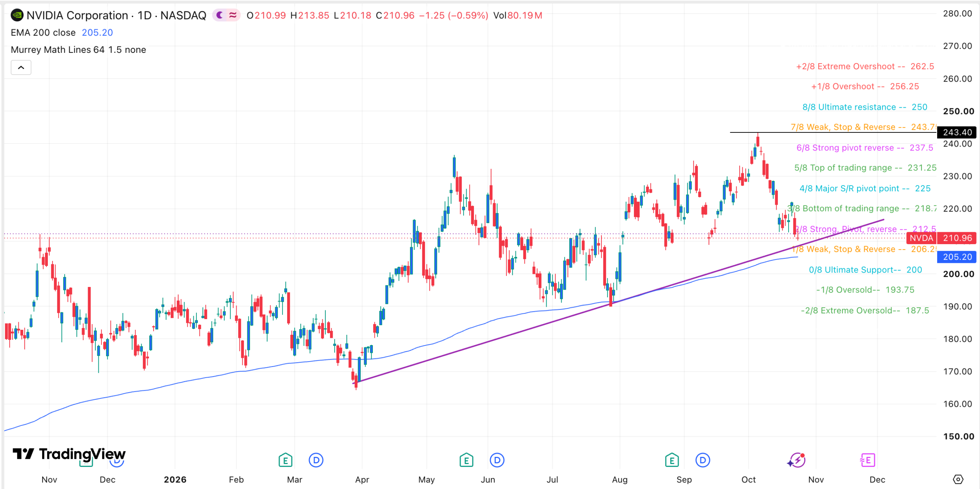The height and width of the screenshot is (489, 980).
Task: Select the EMA 200 close indicator label
Action: click(43, 33)
